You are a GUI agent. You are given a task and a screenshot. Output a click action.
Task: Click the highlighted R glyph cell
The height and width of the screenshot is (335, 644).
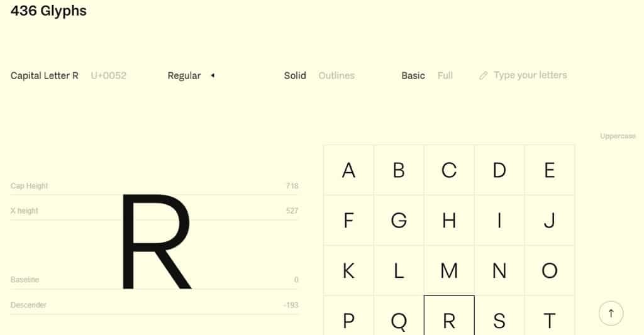pos(449,316)
